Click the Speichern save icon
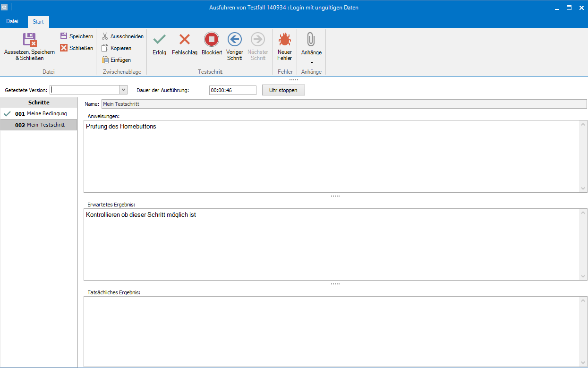 pyautogui.click(x=64, y=36)
